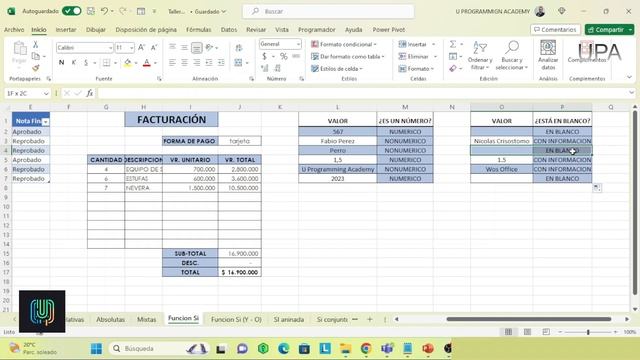
Task: Click the Insertar cells button
Action: (x=413, y=44)
